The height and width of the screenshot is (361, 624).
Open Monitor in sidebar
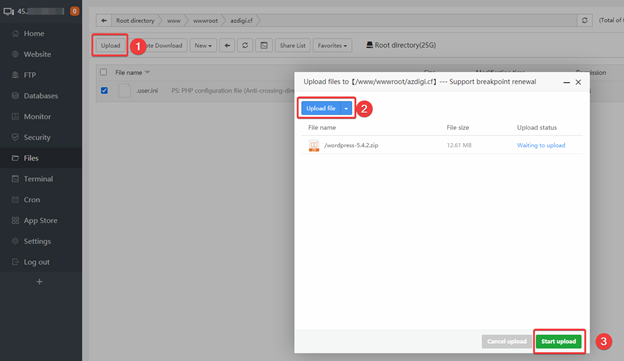37,117
